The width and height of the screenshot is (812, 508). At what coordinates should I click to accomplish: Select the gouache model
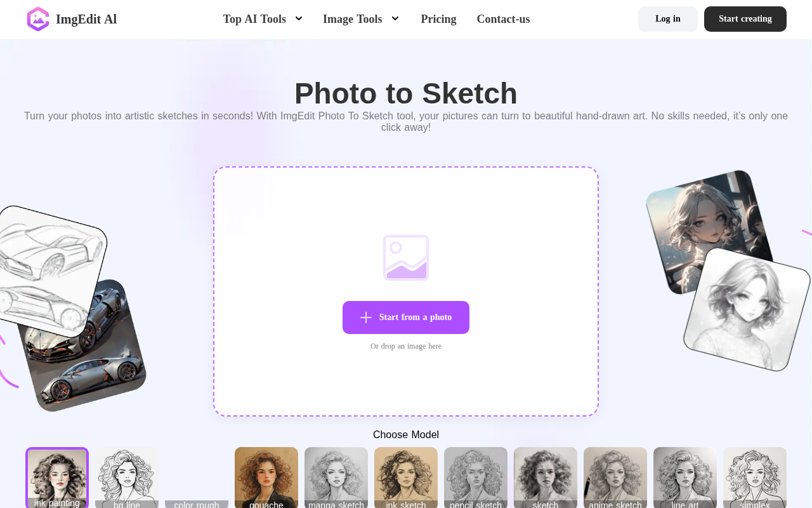(266, 478)
